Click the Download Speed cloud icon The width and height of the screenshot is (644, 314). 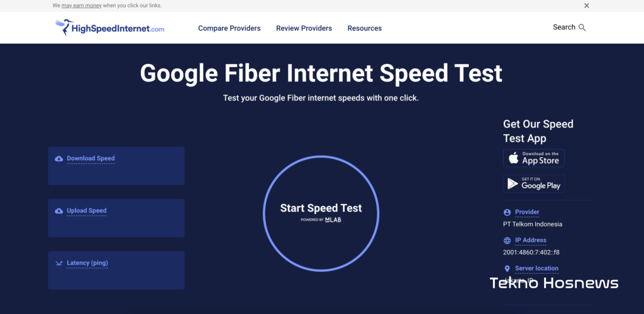click(59, 159)
